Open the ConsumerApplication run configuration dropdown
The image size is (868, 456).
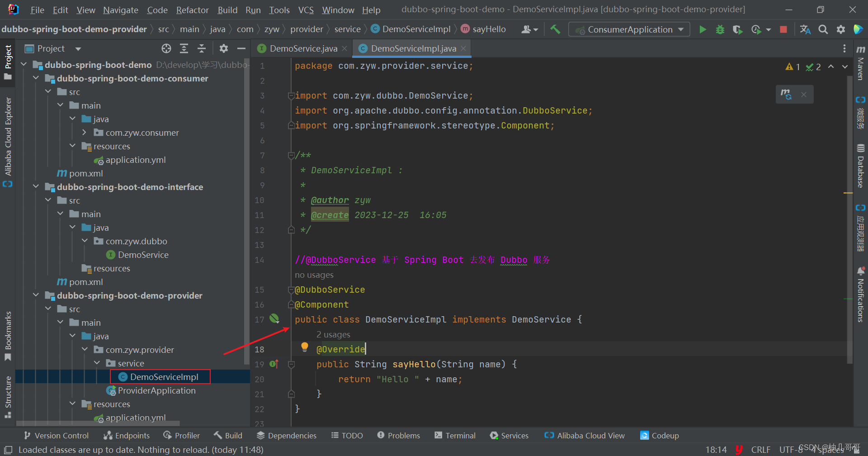[x=629, y=29]
